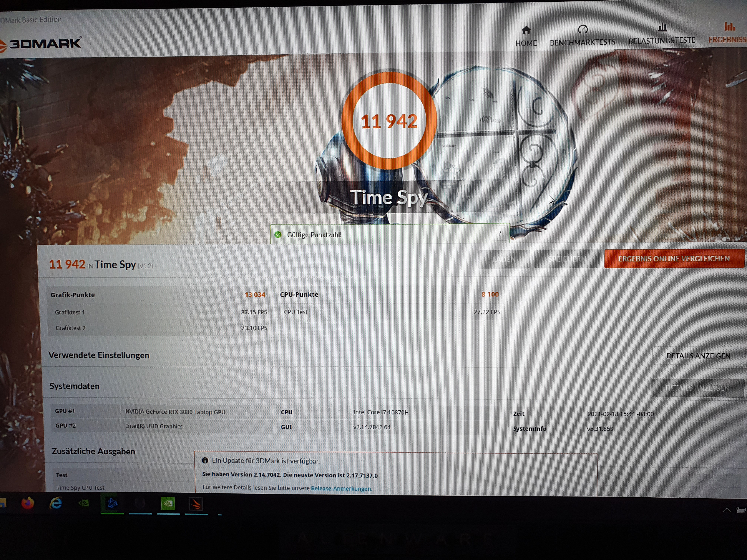Screen dimensions: 747x560
Task: Click the NVIDIA GeForce RTX 3080 Laptop GPU entry
Action: 175,412
